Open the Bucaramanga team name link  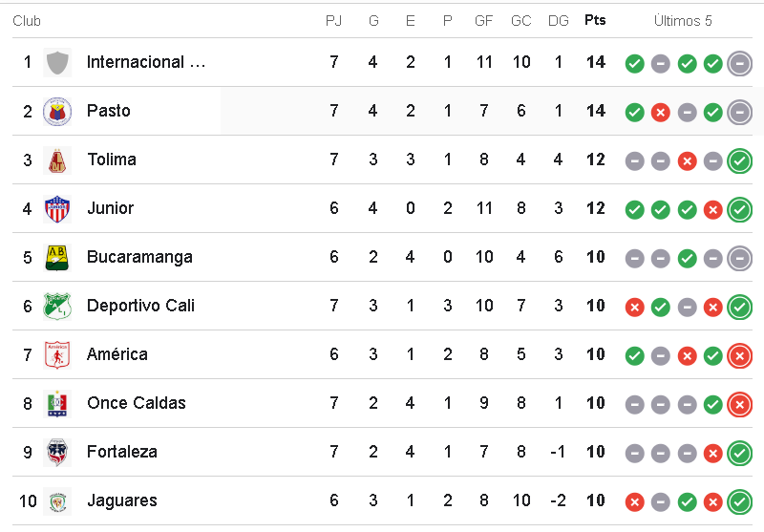[x=139, y=257]
